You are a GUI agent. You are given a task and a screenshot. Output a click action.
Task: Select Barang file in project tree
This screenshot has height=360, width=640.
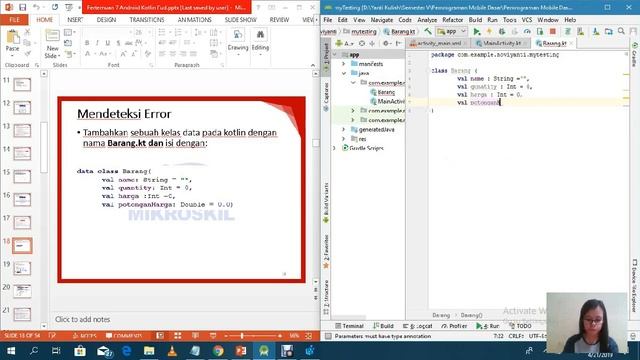click(x=382, y=92)
